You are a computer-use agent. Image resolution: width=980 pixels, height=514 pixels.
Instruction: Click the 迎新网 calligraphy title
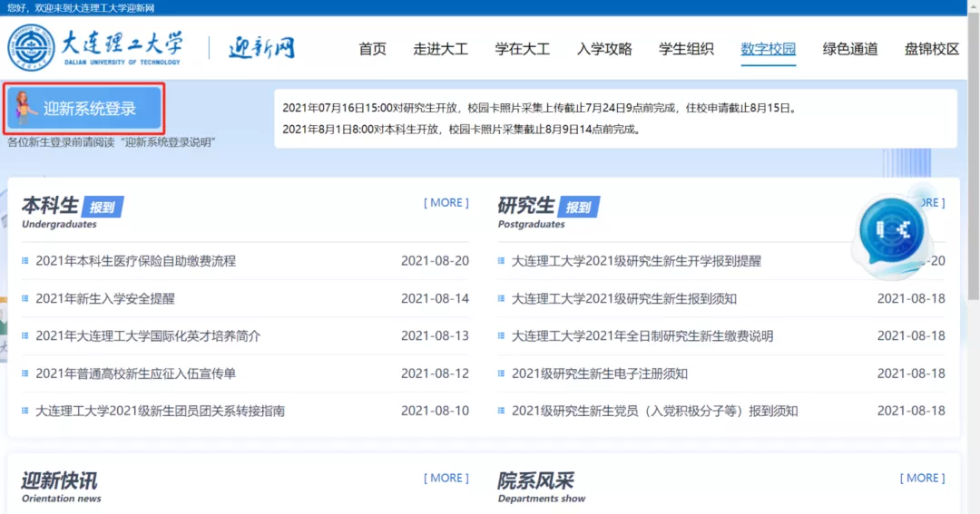click(261, 47)
